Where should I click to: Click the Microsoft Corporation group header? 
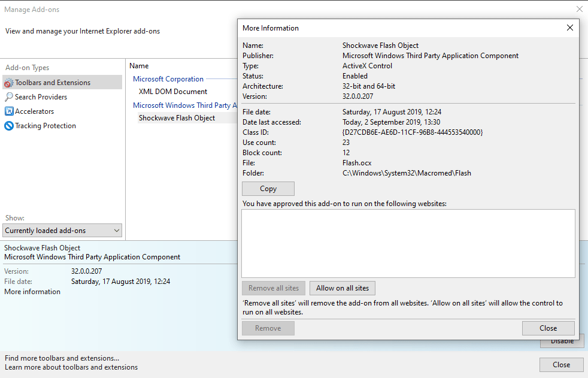(168, 78)
